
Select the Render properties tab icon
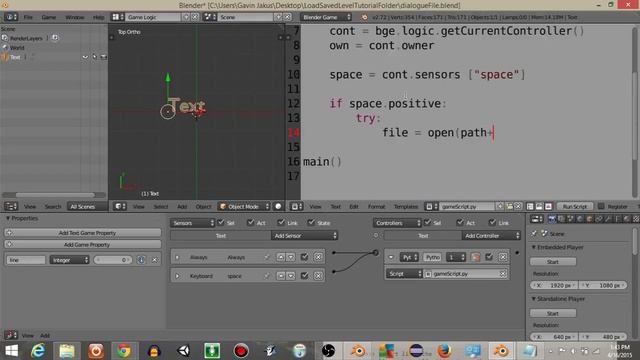[x=552, y=219]
